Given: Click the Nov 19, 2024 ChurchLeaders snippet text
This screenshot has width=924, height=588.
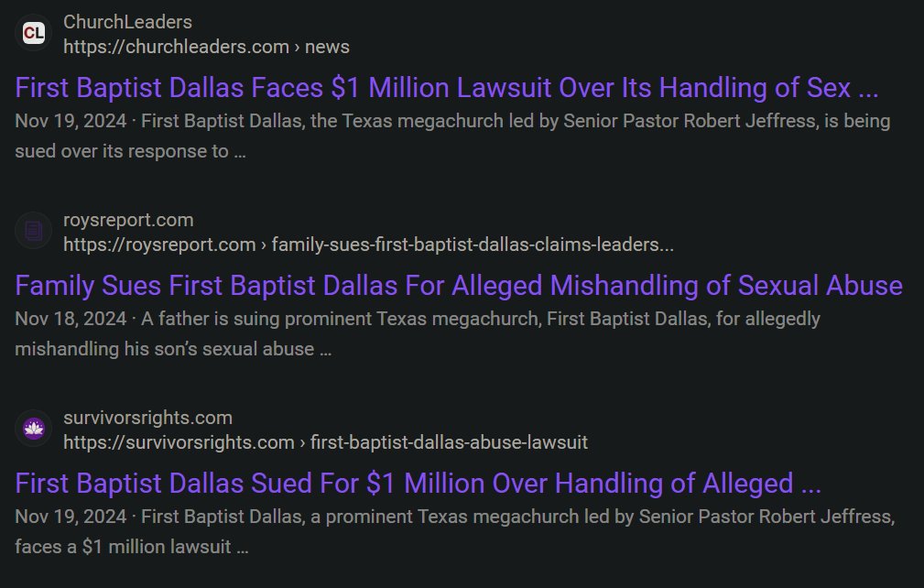Looking at the screenshot, I should 452,136.
